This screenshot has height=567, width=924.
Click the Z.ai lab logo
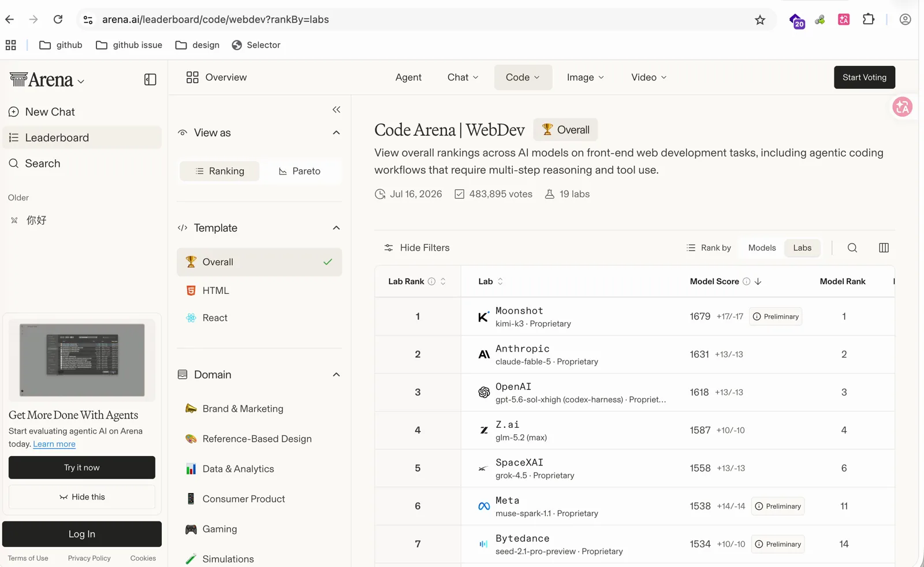pos(484,430)
